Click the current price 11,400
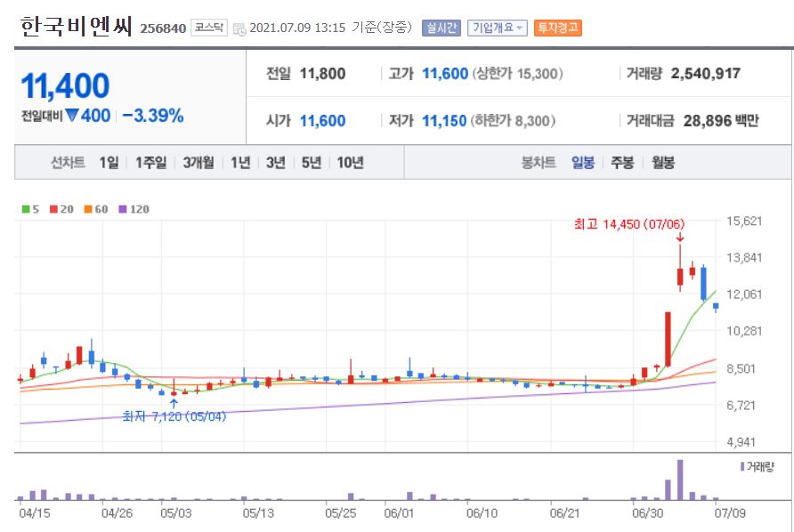The width and height of the screenshot is (794, 532). (65, 85)
